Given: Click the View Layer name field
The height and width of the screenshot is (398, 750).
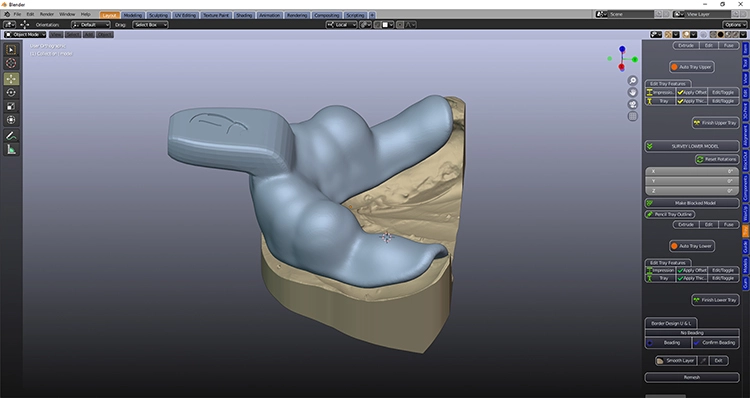Looking at the screenshot, I should point(708,14).
